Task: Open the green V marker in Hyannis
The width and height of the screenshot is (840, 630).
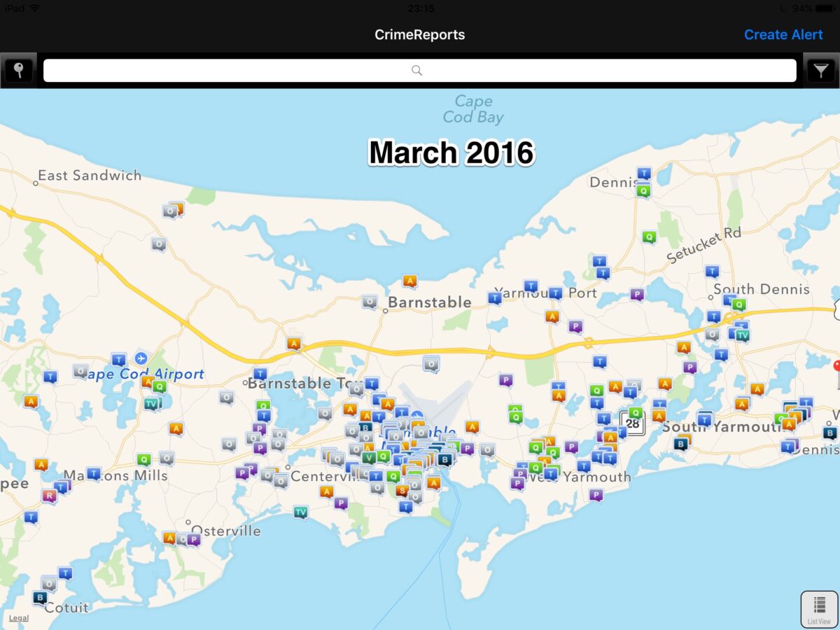Action: tap(369, 458)
